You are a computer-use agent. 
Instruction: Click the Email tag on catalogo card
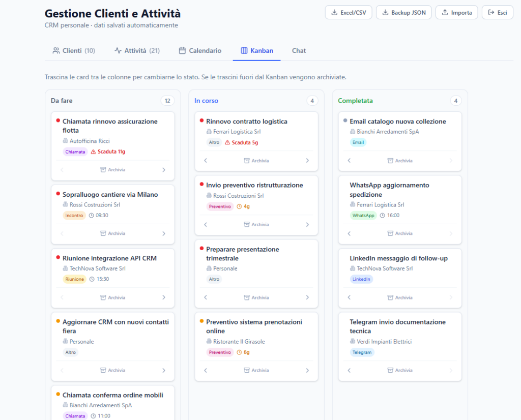pos(358,142)
